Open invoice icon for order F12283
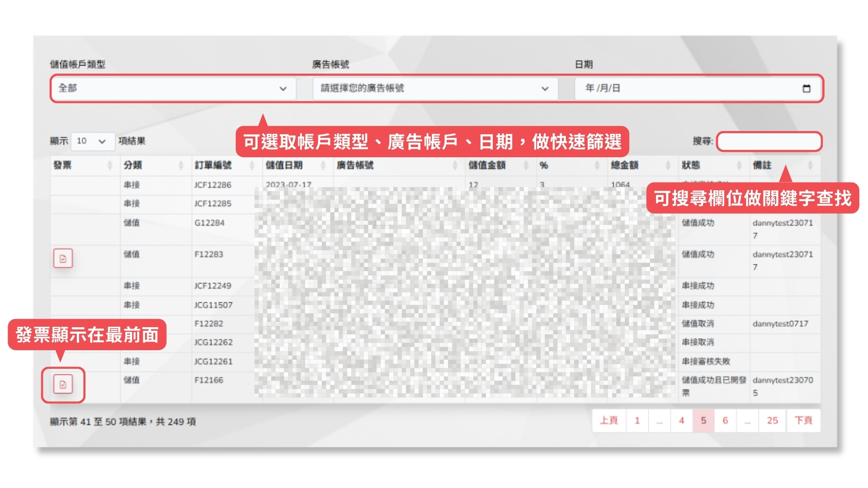 pos(63,258)
